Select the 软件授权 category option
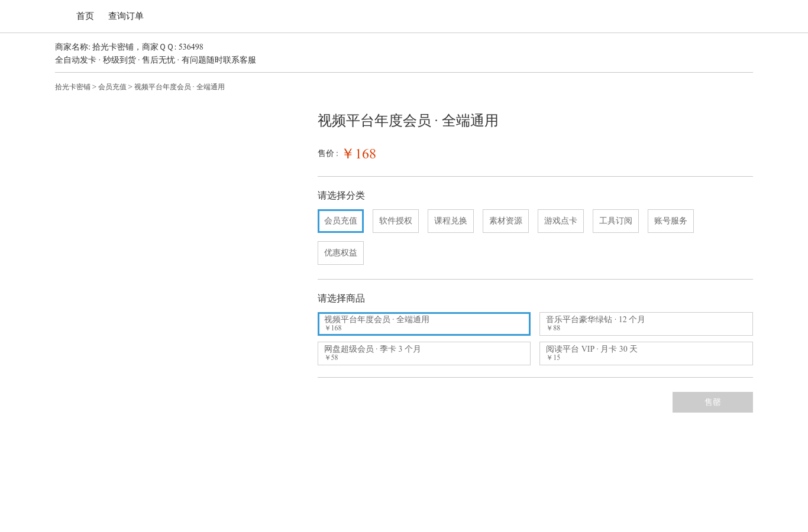 coord(396,221)
